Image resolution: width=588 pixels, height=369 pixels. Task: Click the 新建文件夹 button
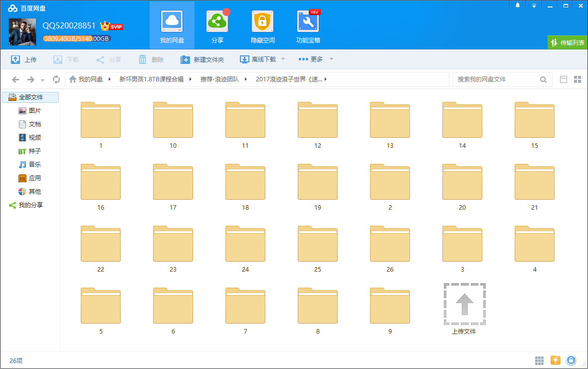(202, 59)
